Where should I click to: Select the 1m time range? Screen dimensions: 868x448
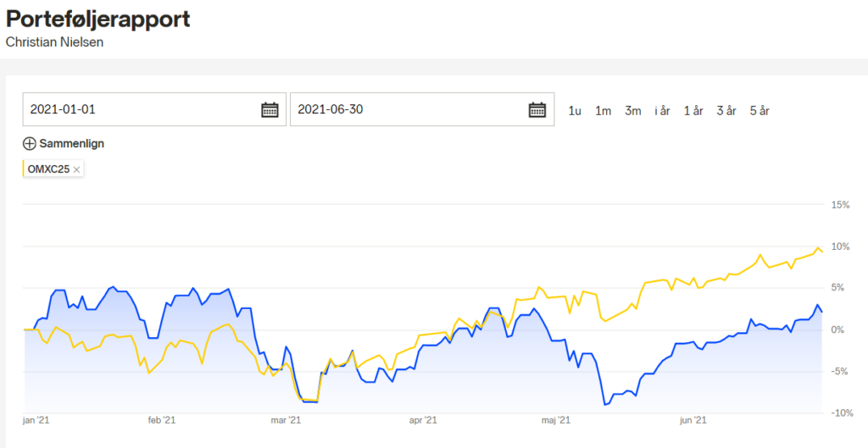click(603, 111)
